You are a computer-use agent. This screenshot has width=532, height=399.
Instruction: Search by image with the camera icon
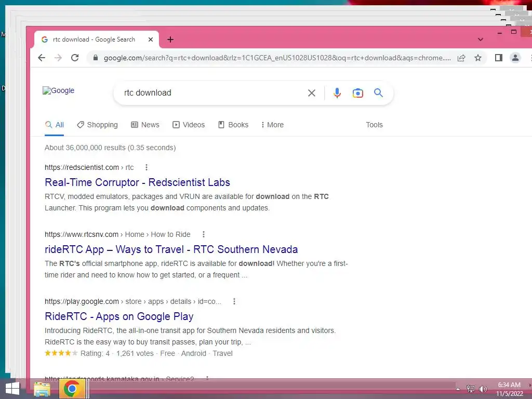(357, 93)
